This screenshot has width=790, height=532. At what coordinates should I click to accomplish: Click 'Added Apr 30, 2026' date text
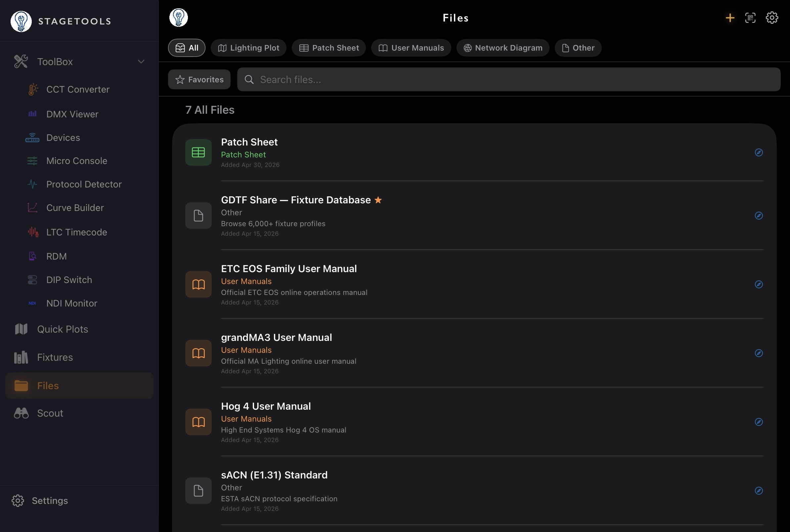coord(250,165)
